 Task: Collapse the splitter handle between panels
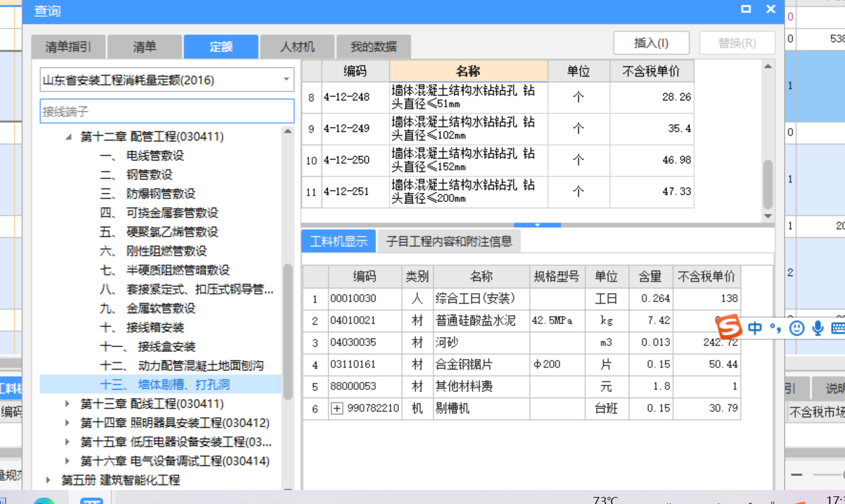click(x=538, y=225)
